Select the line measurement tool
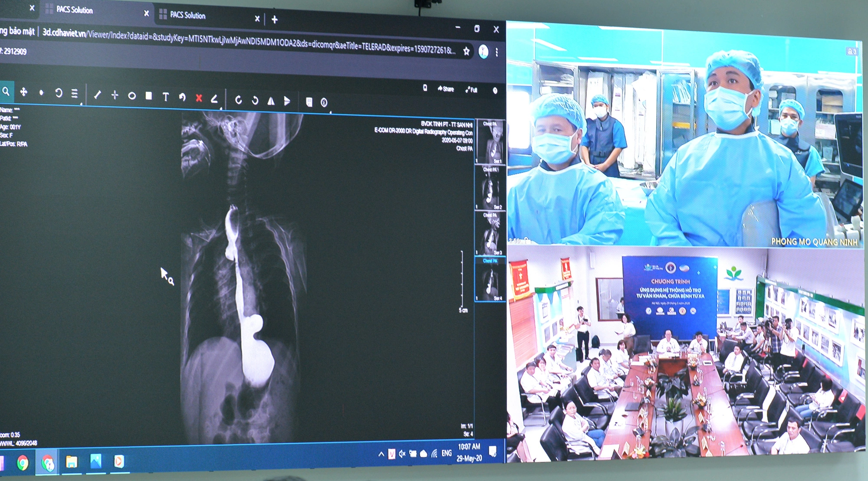The width and height of the screenshot is (868, 481). 98,95
